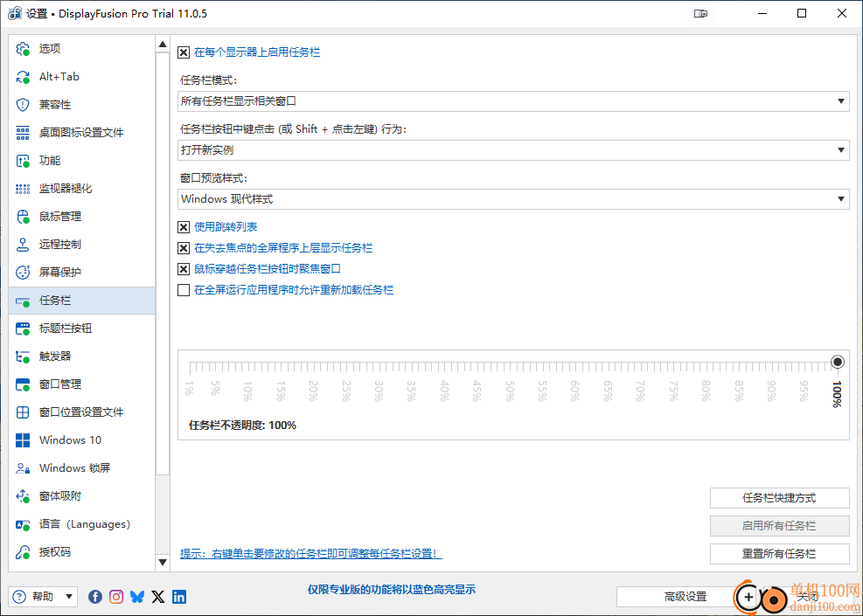Toggle 鼠标穿越任务栏按钮时聚焦窗口 checkbox

(x=184, y=269)
